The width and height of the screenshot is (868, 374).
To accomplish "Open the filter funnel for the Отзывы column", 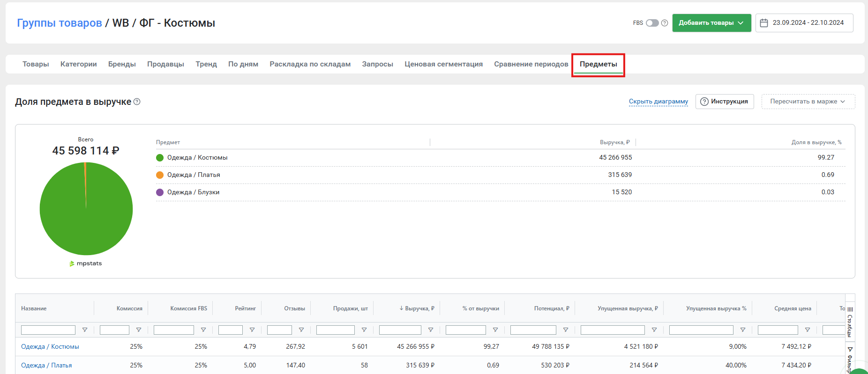I will pos(301,330).
